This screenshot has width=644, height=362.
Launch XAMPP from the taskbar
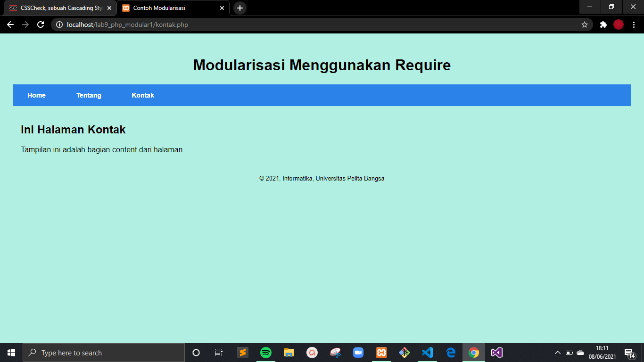381,353
